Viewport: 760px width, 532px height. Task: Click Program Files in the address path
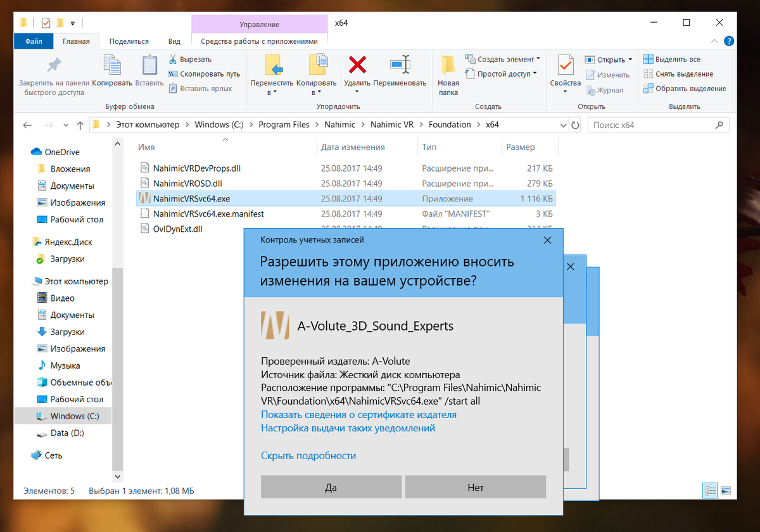click(x=284, y=125)
